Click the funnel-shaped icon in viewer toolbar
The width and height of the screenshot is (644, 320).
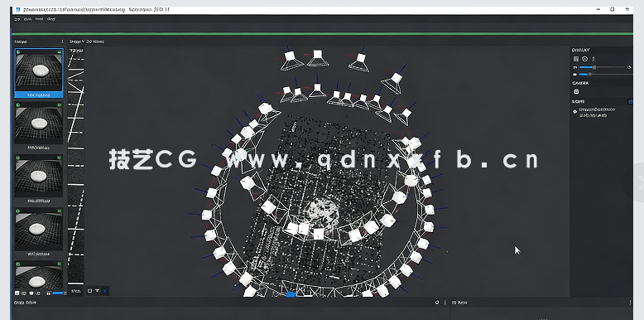[98, 291]
